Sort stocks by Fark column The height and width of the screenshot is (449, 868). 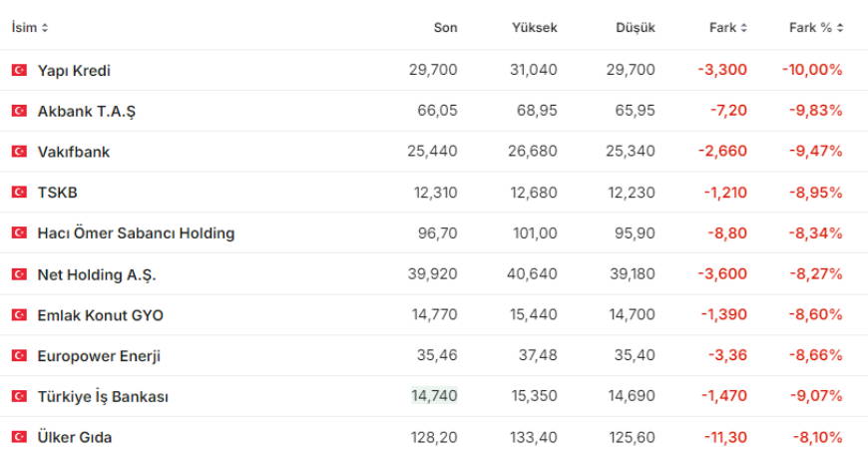(x=727, y=28)
